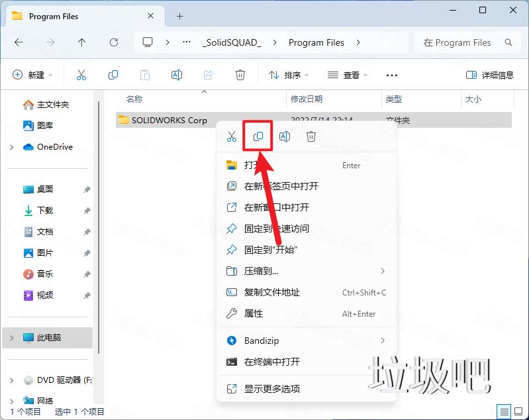Choose 打开 from context menu
Viewport: 529px width, 420px height.
coord(307,165)
